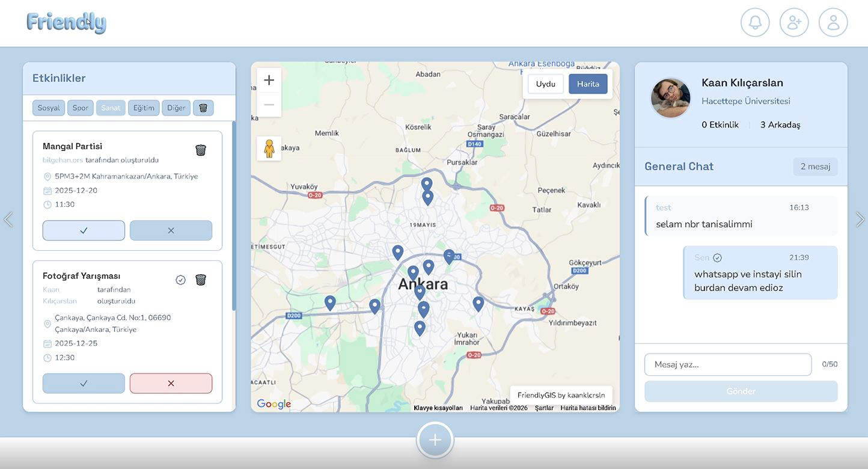
Task: Clear event filters with the trash chip
Action: [x=203, y=108]
